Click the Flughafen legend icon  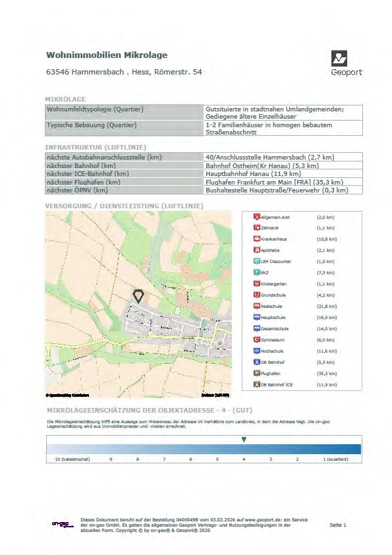click(257, 373)
